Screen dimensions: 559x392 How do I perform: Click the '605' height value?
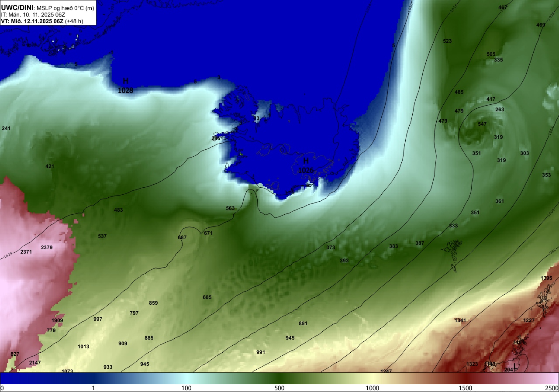(x=207, y=297)
